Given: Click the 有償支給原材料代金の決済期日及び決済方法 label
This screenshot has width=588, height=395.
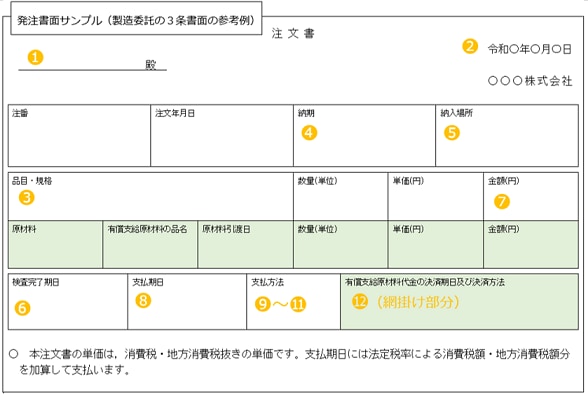Looking at the screenshot, I should click(x=425, y=282).
